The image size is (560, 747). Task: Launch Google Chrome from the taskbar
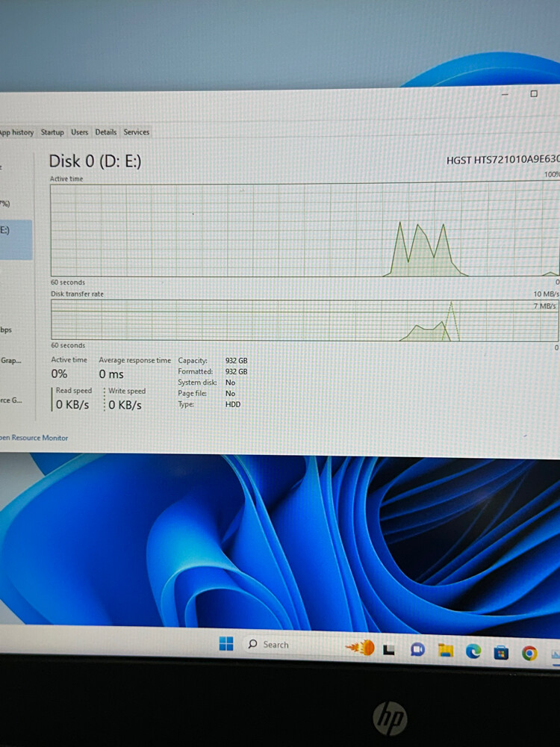(529, 653)
